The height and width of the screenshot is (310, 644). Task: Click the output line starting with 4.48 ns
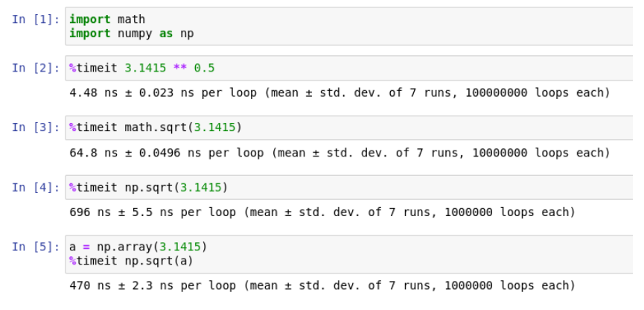pyautogui.click(x=339, y=93)
